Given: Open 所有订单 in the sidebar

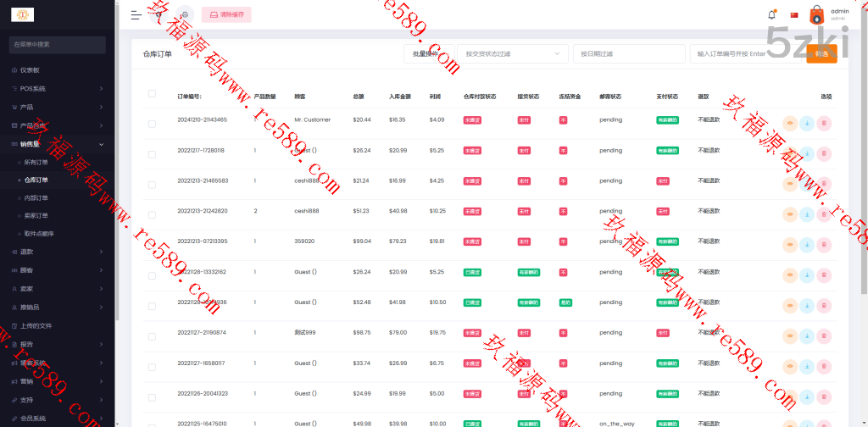Looking at the screenshot, I should coord(36,162).
